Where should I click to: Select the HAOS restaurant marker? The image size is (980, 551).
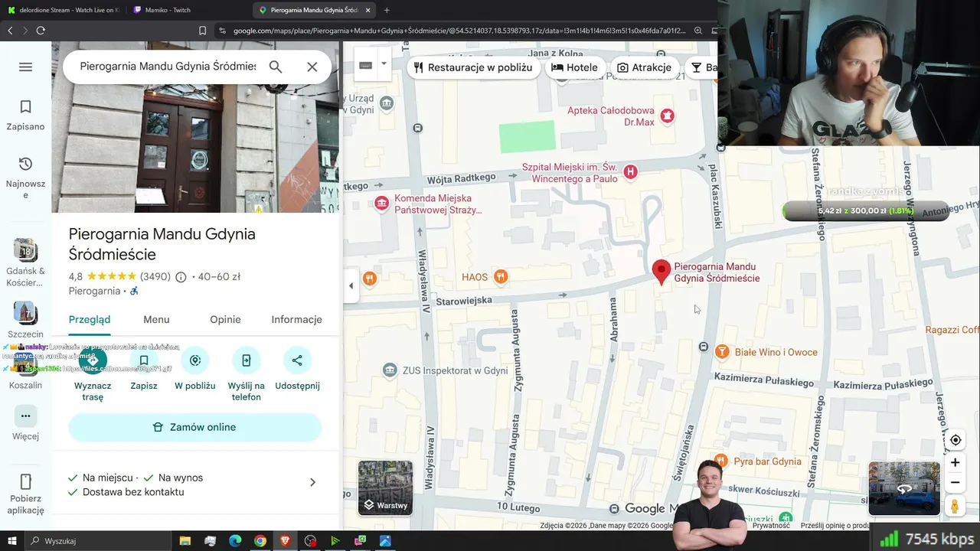[x=501, y=276]
